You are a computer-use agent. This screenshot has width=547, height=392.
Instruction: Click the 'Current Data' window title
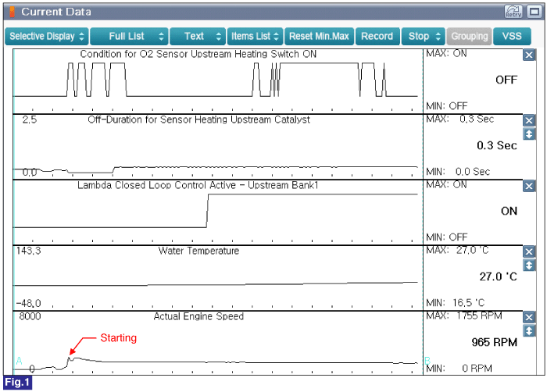tap(56, 12)
